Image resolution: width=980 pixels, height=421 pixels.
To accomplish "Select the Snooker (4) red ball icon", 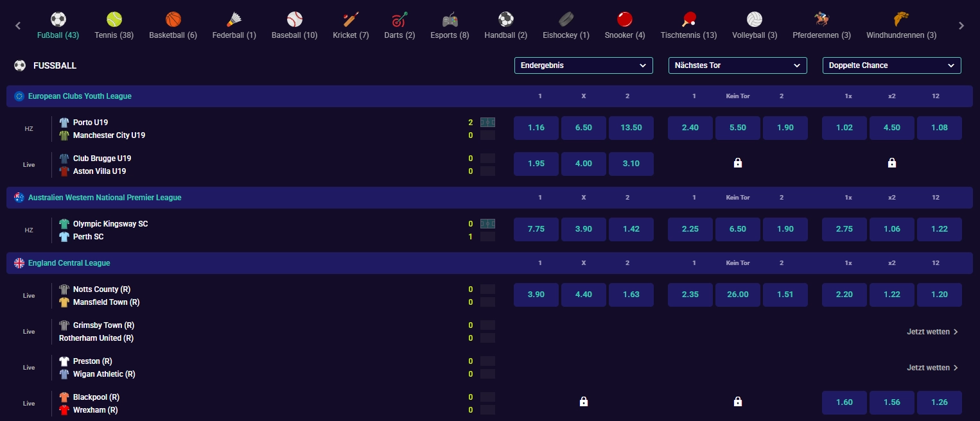I will tap(625, 19).
